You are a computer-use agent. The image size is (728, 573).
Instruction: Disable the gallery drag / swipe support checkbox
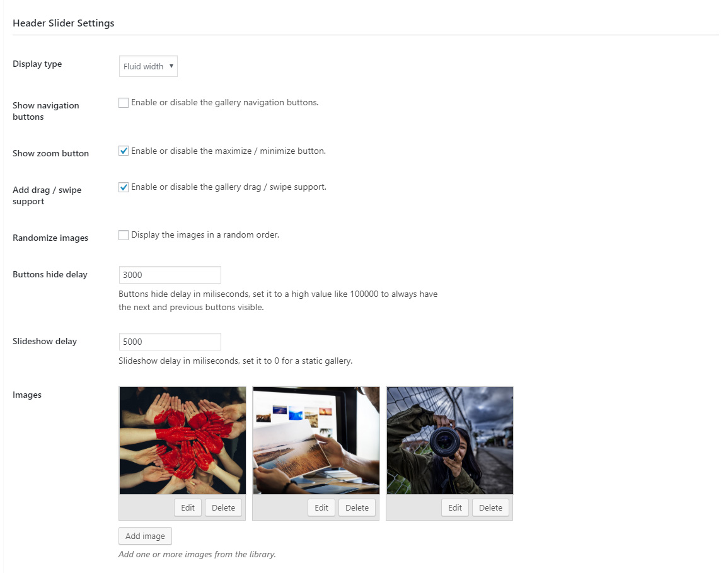[x=124, y=187]
